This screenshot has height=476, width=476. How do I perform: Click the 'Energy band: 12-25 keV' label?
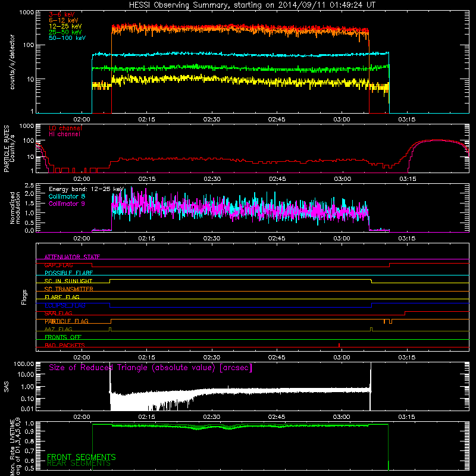pyautogui.click(x=86, y=189)
